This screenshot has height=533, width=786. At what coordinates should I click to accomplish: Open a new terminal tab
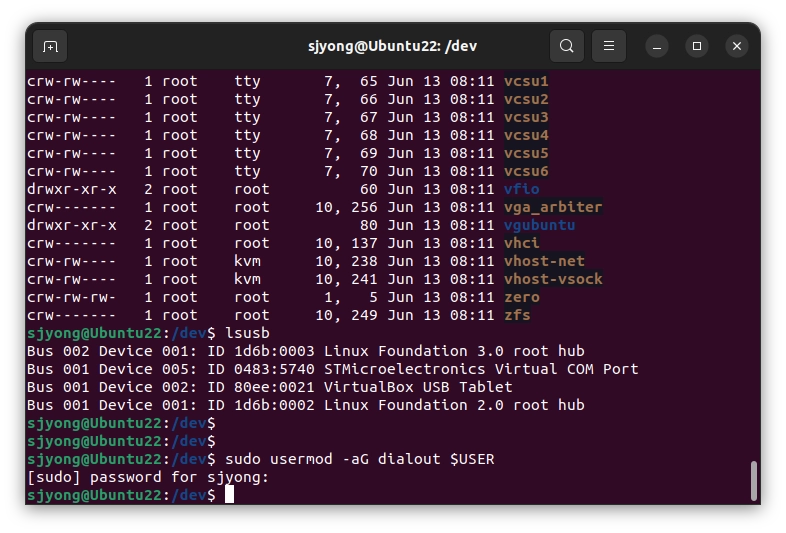pos(50,46)
